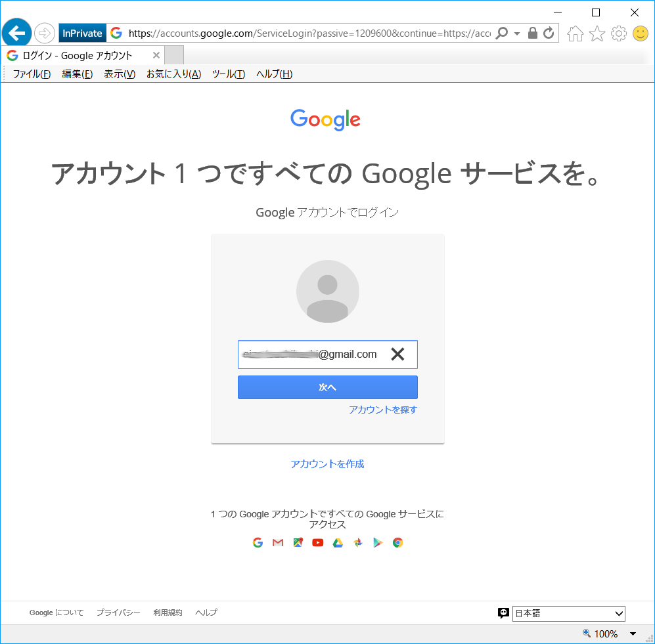The width and height of the screenshot is (655, 644).
Task: Click the security lock icon
Action: (x=533, y=33)
